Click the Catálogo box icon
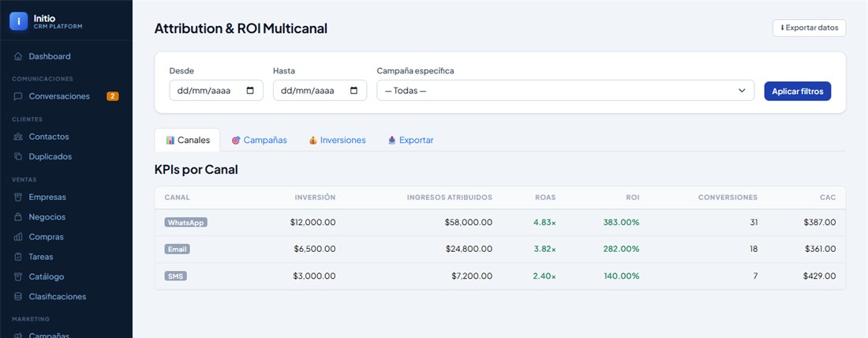The width and height of the screenshot is (868, 338). pyautogui.click(x=18, y=277)
